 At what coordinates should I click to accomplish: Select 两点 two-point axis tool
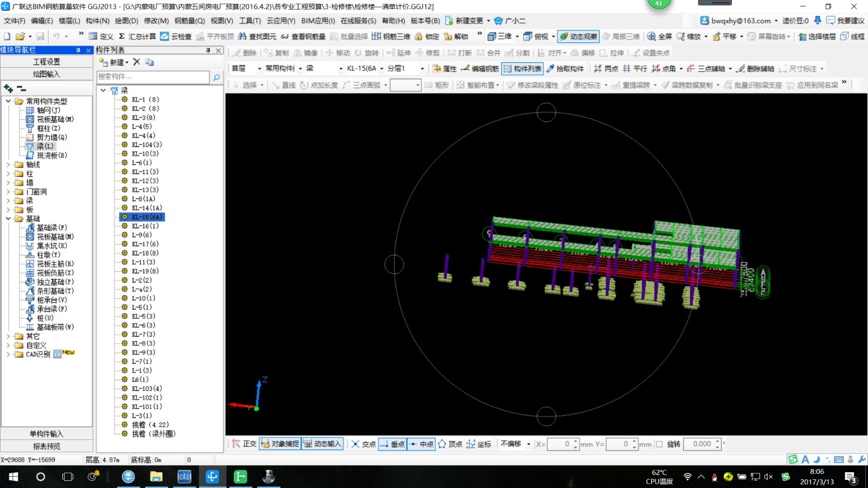pyautogui.click(x=605, y=69)
